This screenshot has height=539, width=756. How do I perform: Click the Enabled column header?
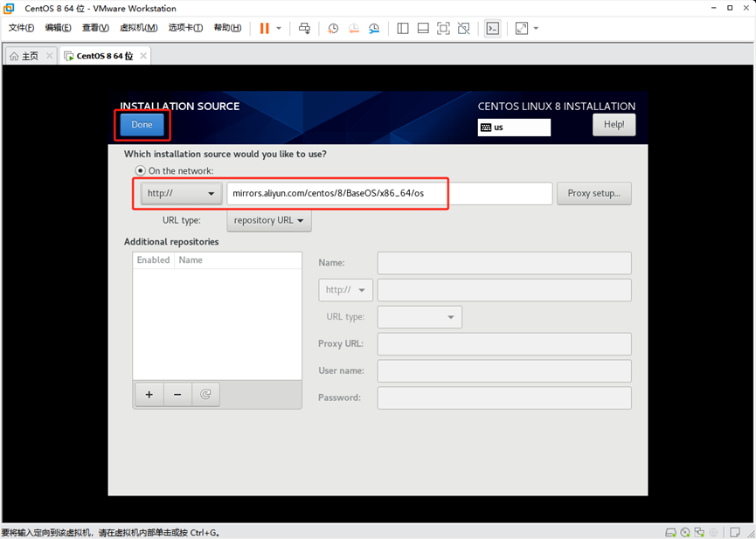(x=153, y=259)
